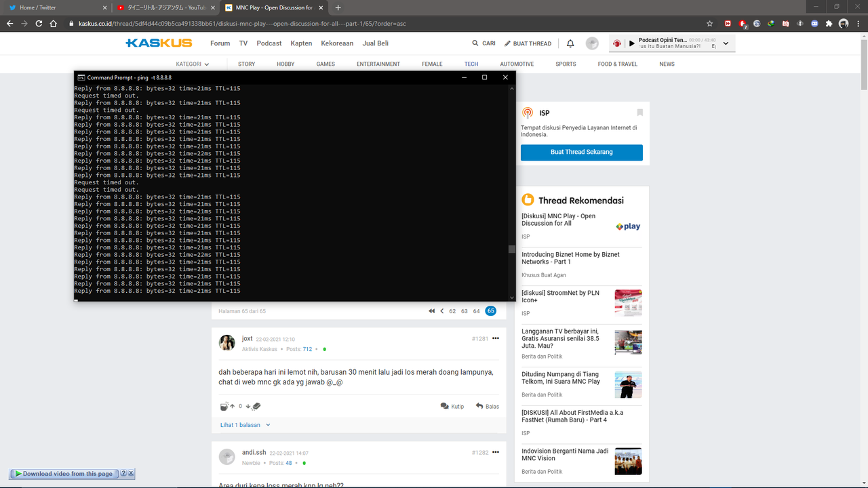This screenshot has width=868, height=488.
Task: Click the first red extension icon
Action: (x=728, y=23)
